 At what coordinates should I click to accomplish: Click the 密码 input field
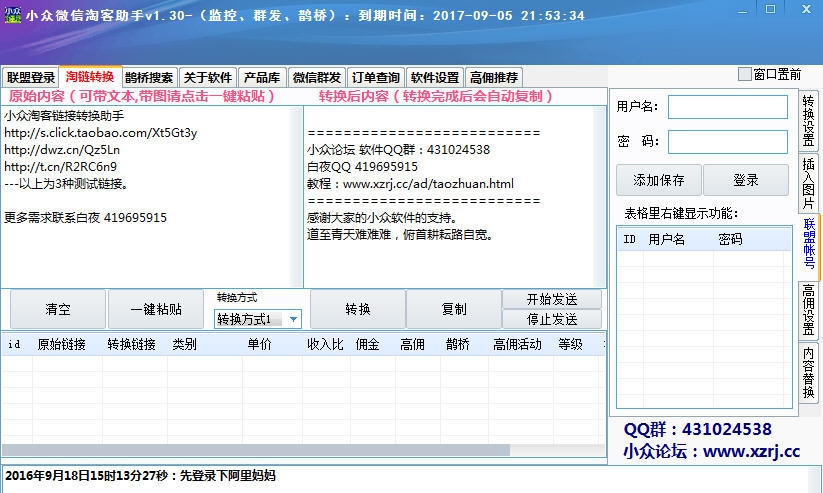coord(727,142)
